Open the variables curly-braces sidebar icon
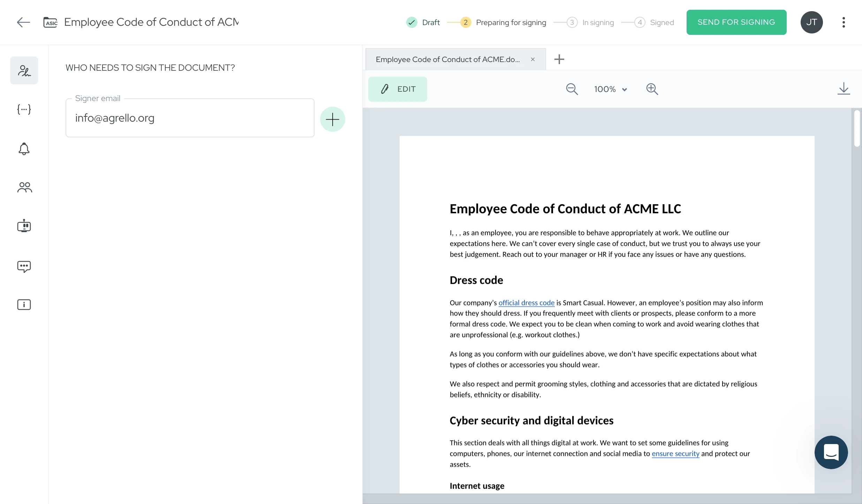The image size is (862, 504). click(24, 109)
